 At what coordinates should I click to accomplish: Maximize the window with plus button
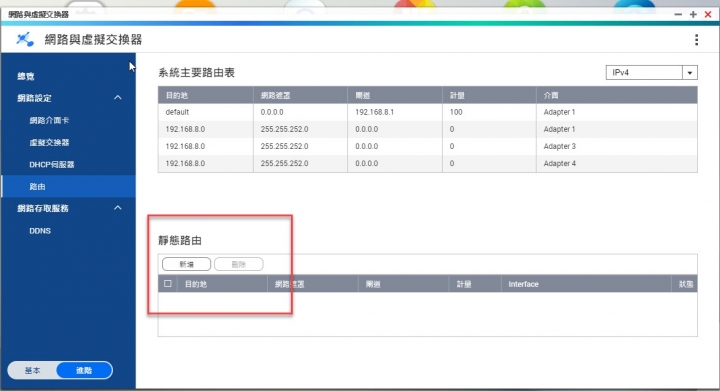(x=693, y=15)
